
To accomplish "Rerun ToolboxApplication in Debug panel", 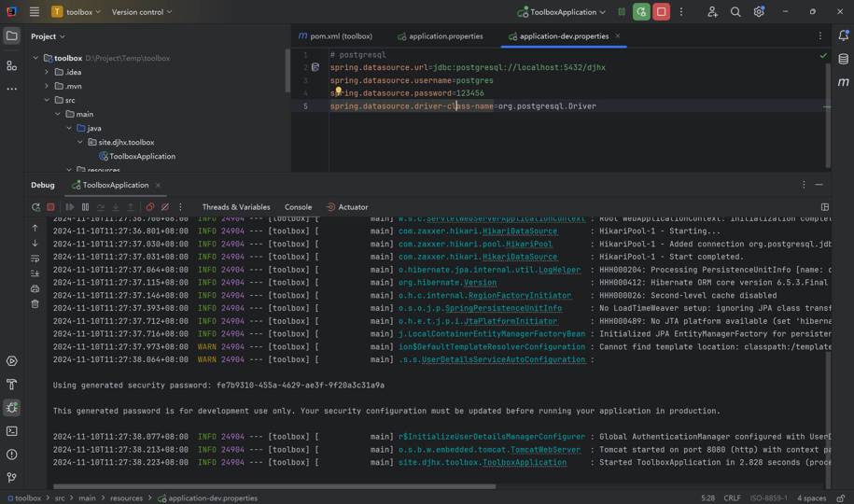I will click(x=35, y=207).
